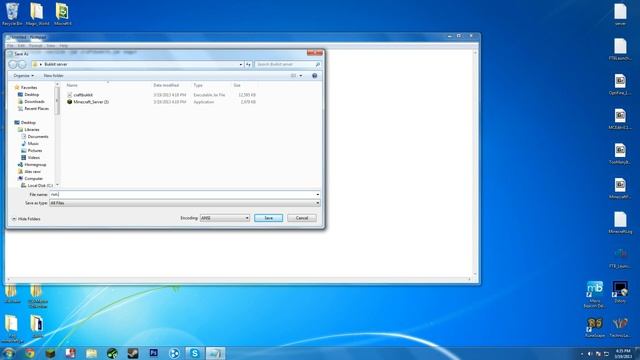Click the Save button
Viewport: 640px width, 360px height.
(x=268, y=218)
